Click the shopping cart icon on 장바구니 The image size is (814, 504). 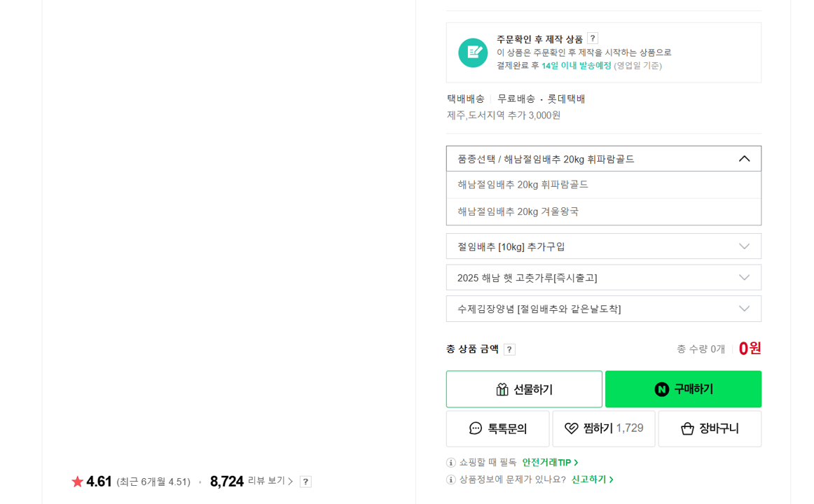687,428
